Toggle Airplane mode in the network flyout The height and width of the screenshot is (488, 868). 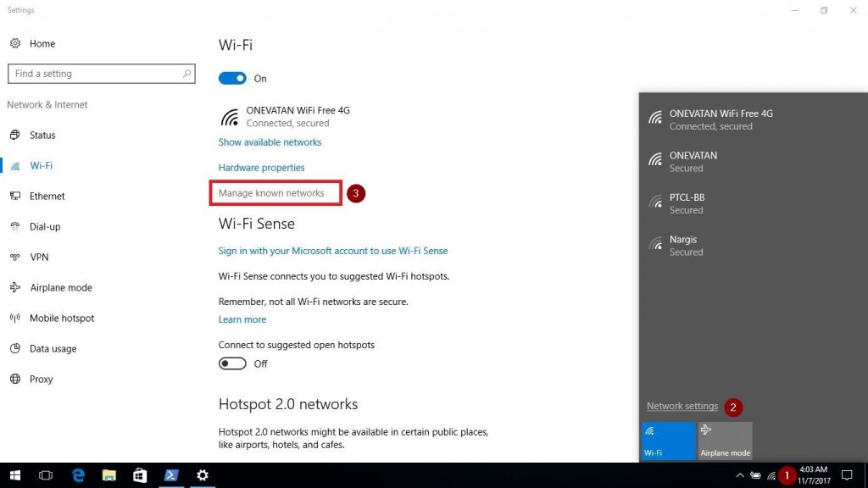(x=725, y=441)
